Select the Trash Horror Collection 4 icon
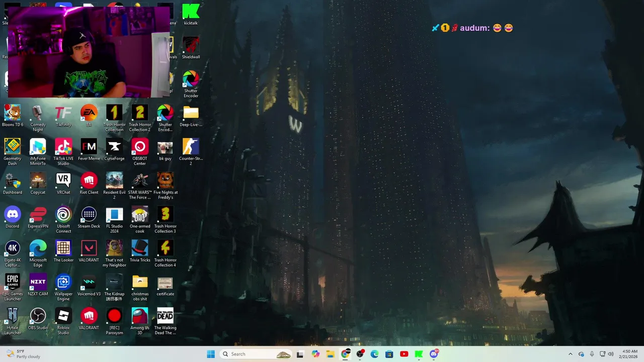Viewport: 644px width, 362px height. 165,254
